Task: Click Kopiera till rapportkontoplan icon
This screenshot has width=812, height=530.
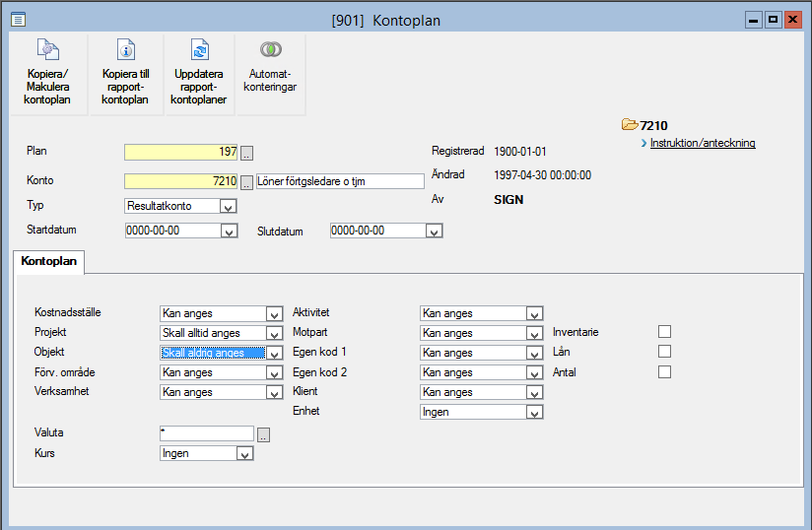Action: (x=125, y=50)
